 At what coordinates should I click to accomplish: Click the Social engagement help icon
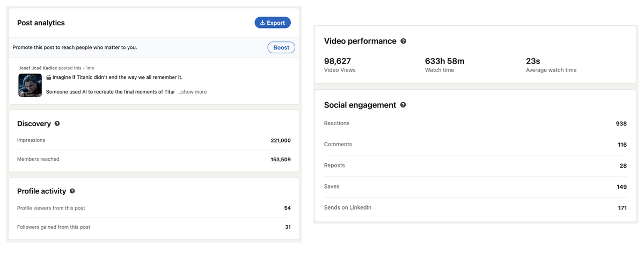[403, 105]
